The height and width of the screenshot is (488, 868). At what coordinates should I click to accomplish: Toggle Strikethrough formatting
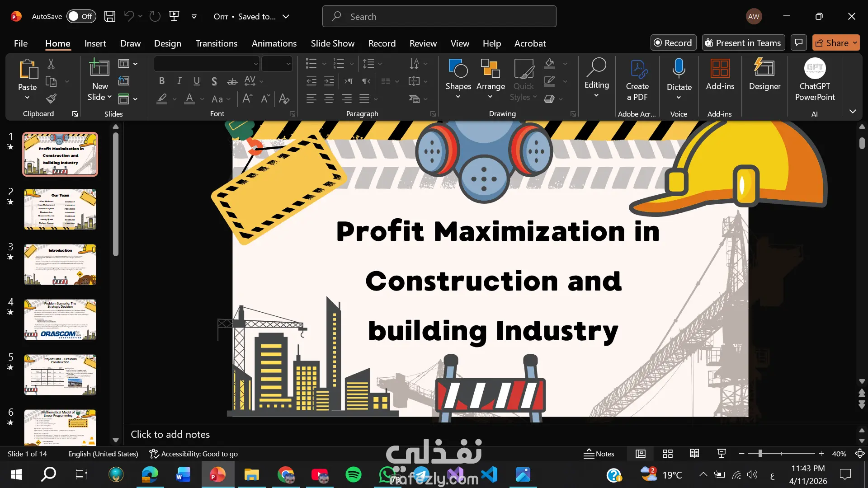[x=232, y=81]
